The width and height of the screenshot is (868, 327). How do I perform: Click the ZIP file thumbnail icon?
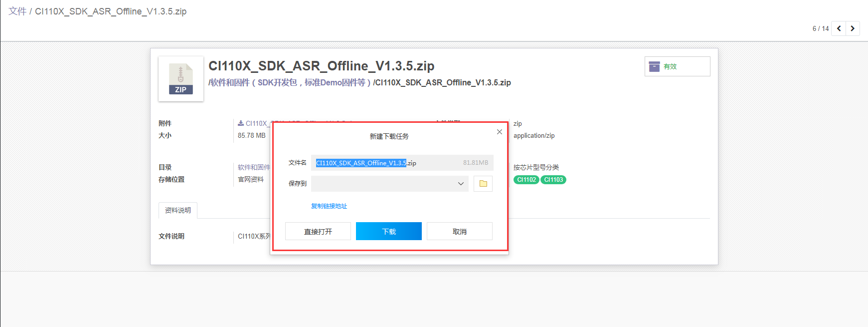click(x=180, y=79)
